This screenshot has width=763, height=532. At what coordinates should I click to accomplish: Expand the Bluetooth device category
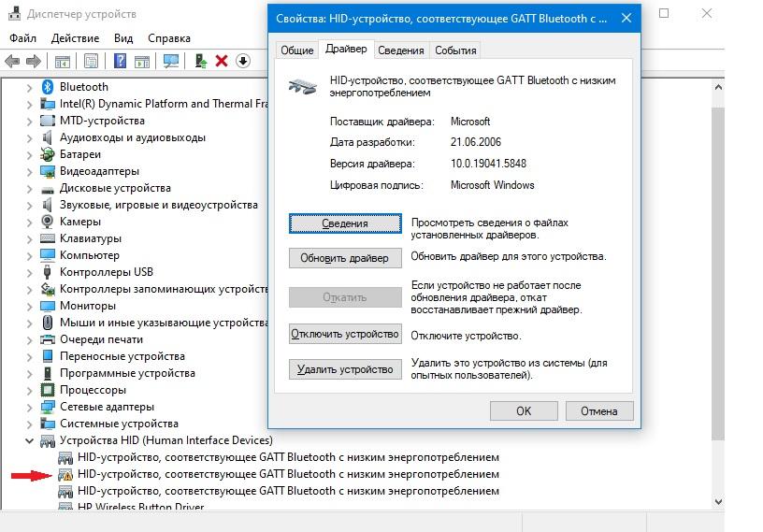tap(31, 87)
